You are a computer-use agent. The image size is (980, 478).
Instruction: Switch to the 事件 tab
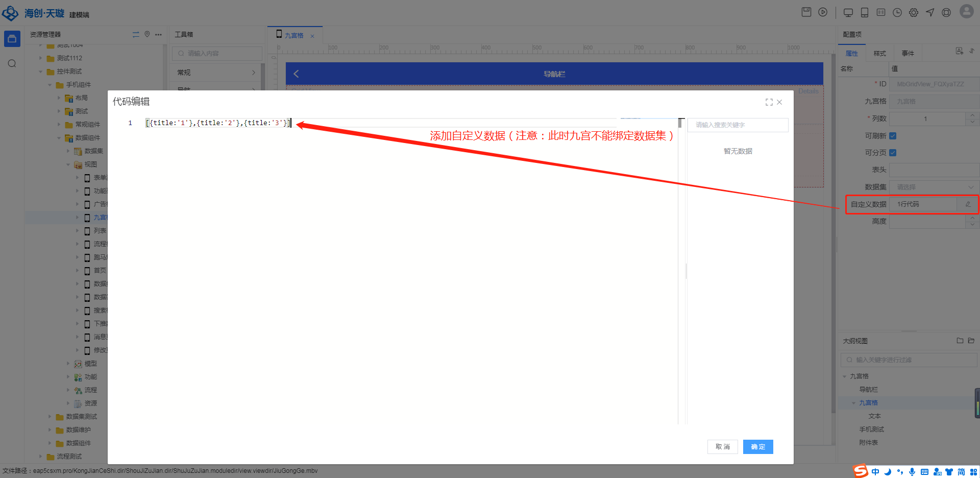click(x=908, y=54)
